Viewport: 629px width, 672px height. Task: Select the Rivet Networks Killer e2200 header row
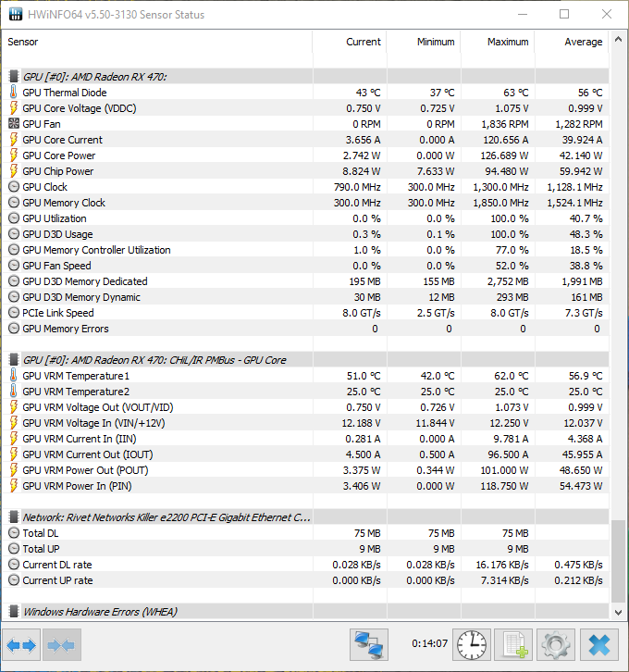(x=305, y=516)
